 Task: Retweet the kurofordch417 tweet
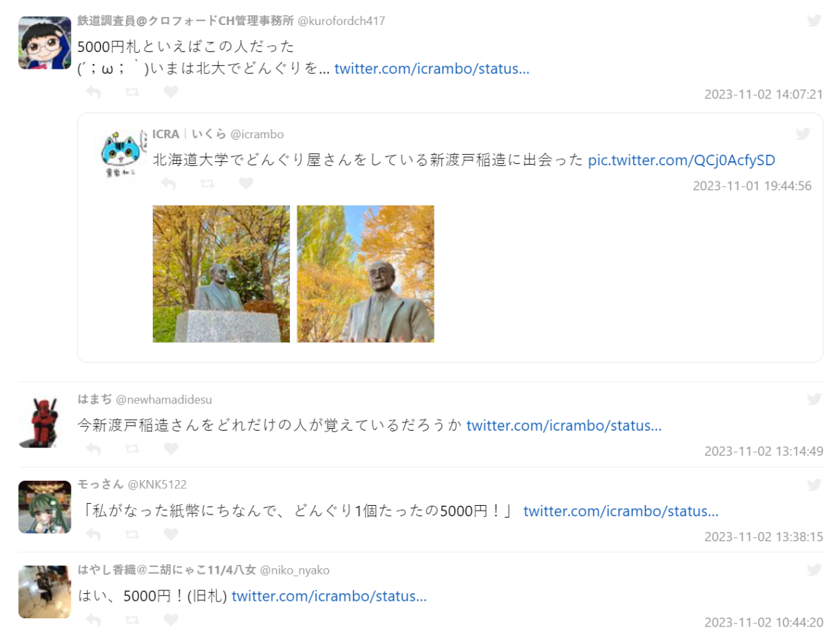point(132,92)
